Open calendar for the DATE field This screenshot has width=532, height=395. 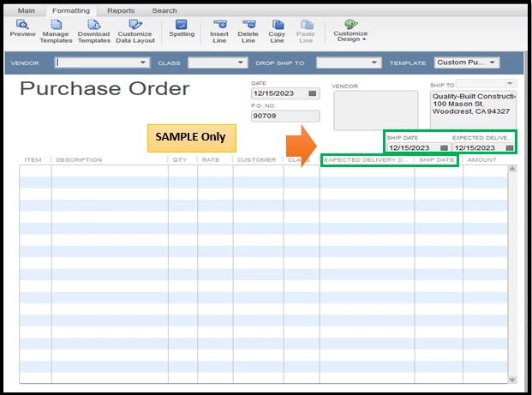point(312,93)
